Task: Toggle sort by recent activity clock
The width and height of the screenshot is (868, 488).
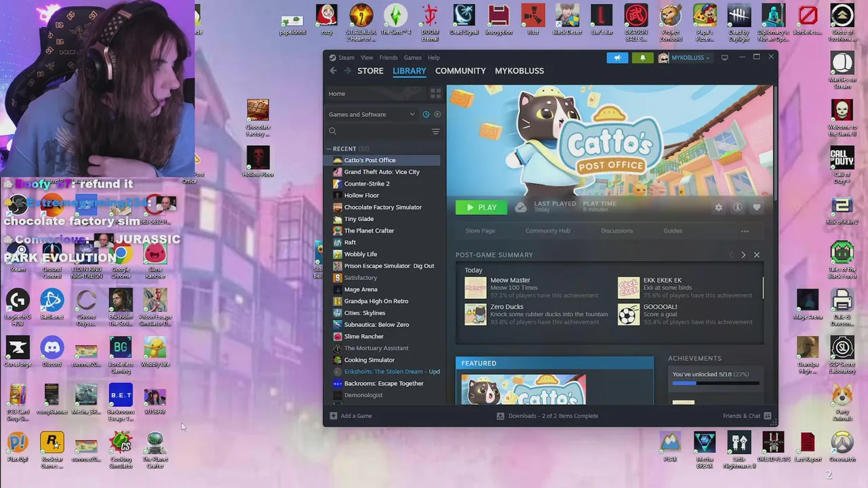Action: [426, 115]
